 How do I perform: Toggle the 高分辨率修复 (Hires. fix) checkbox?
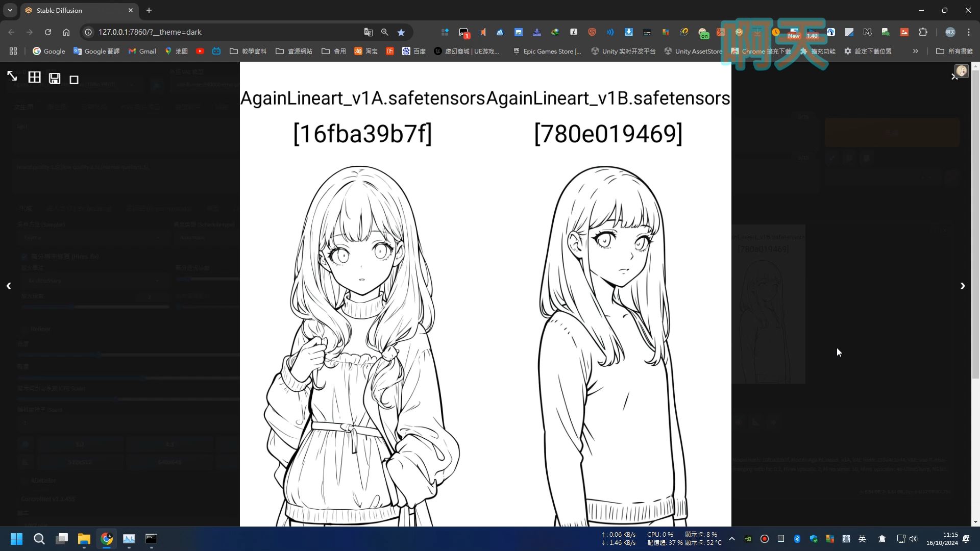[24, 257]
